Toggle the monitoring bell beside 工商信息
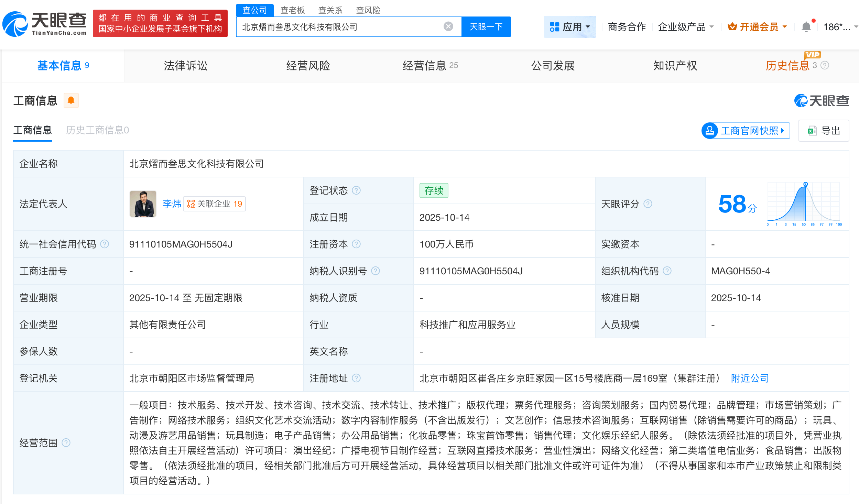 pos(71,100)
